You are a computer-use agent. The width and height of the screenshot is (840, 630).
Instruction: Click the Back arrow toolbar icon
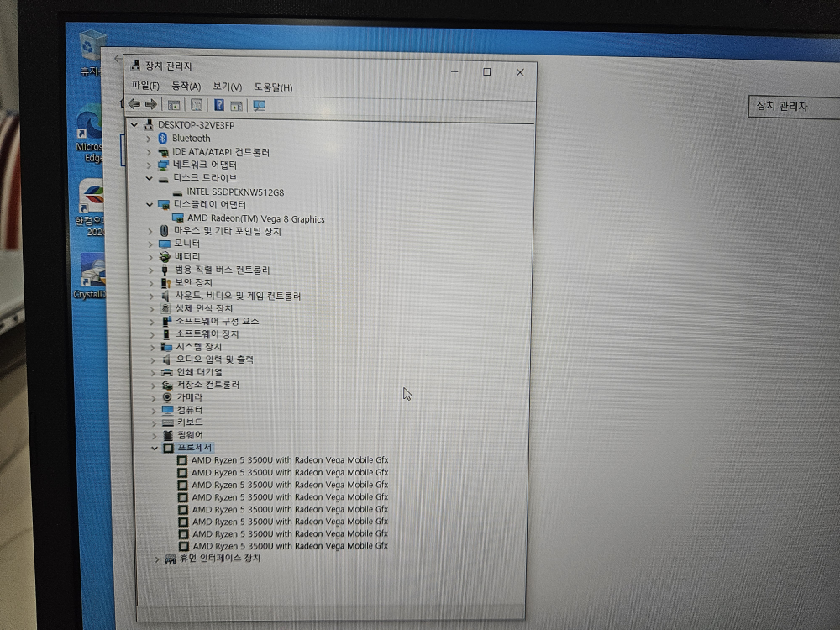click(134, 104)
